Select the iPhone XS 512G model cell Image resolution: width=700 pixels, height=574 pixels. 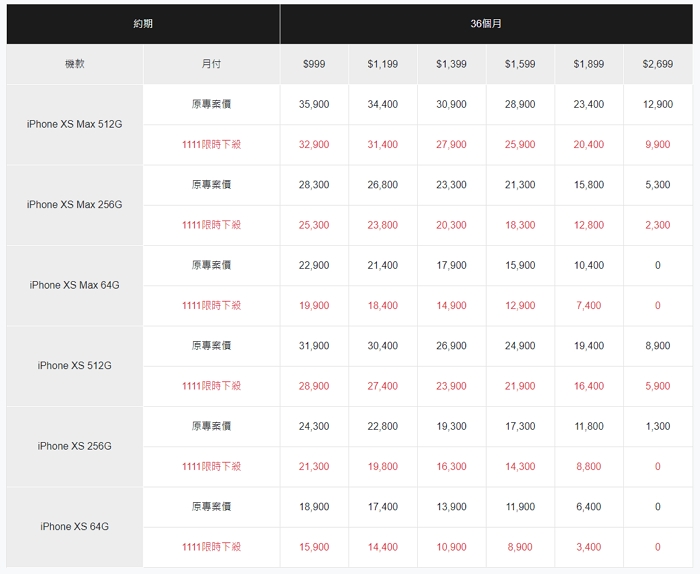tap(75, 366)
